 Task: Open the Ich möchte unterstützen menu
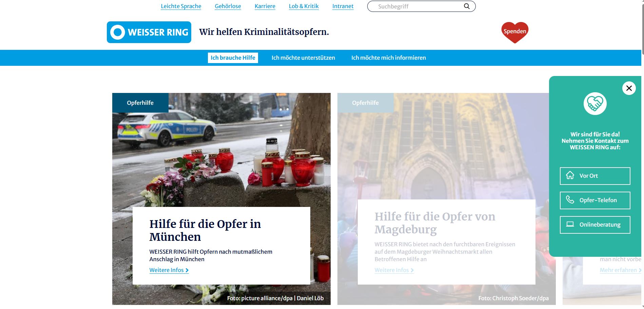(x=303, y=58)
